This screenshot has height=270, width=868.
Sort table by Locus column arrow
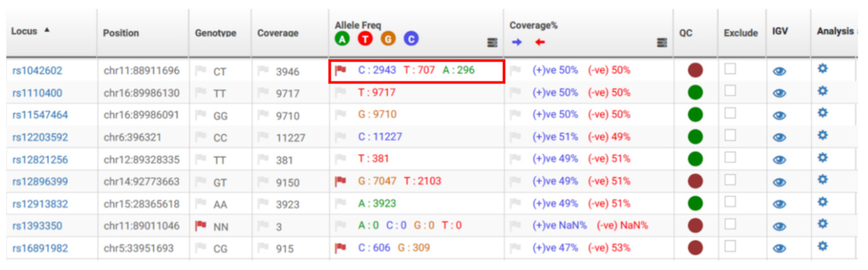47,30
